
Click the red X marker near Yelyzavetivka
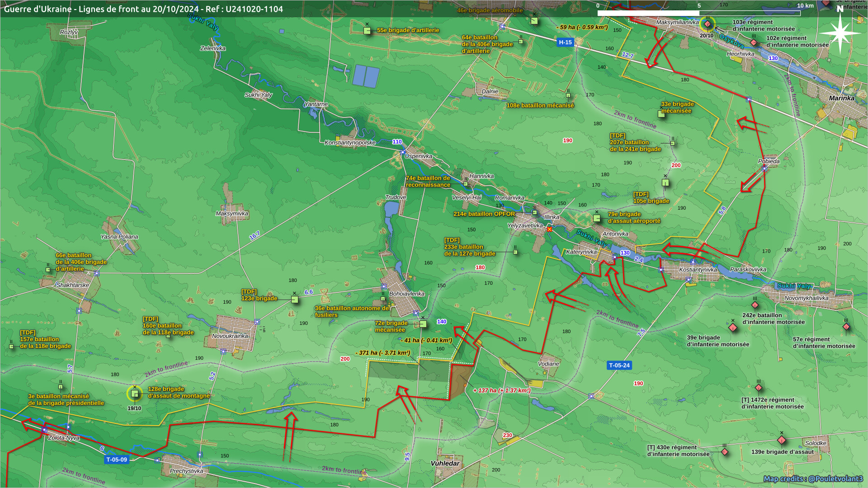(550, 230)
